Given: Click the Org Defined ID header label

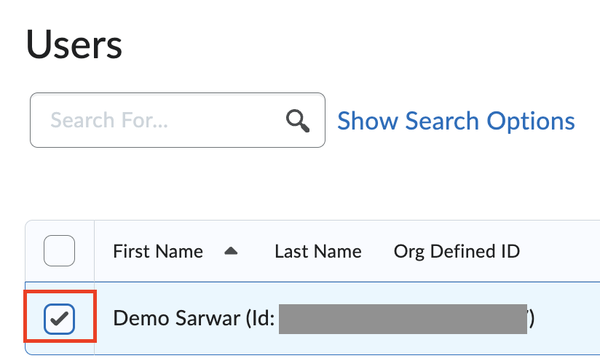Looking at the screenshot, I should [457, 252].
